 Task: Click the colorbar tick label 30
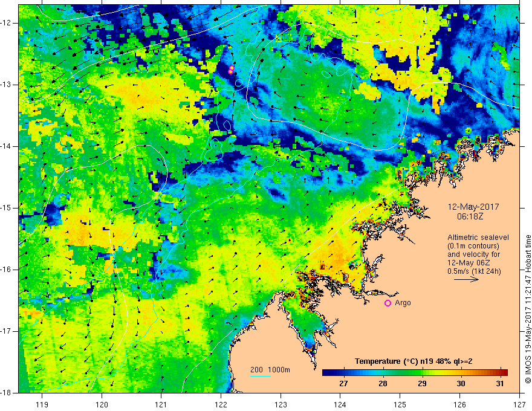[461, 384]
